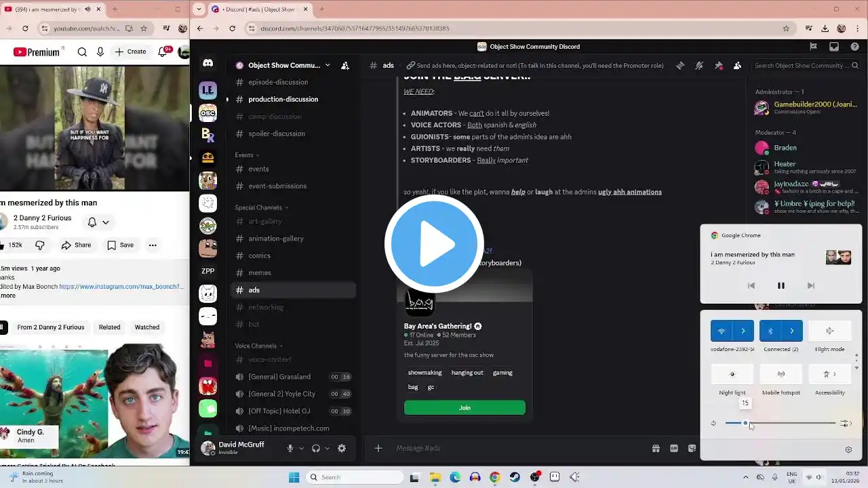This screenshot has height=488, width=868.
Task: Invite people icon beside server name
Action: pyautogui.click(x=345, y=66)
